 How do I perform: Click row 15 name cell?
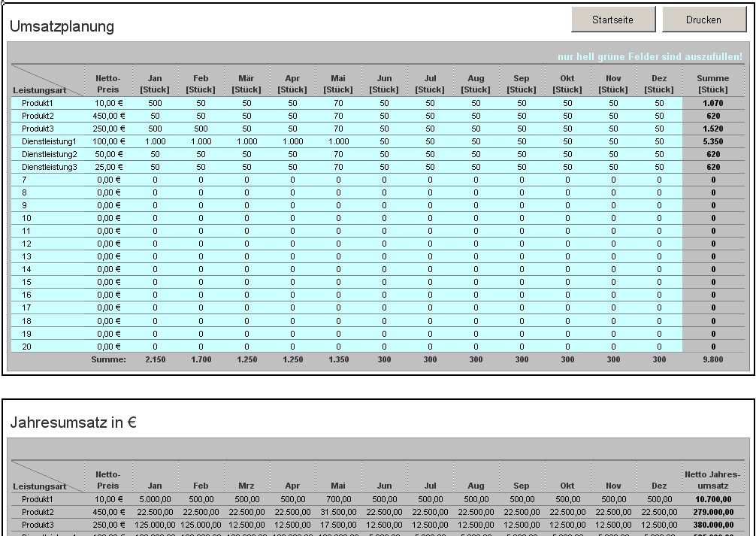click(x=48, y=282)
